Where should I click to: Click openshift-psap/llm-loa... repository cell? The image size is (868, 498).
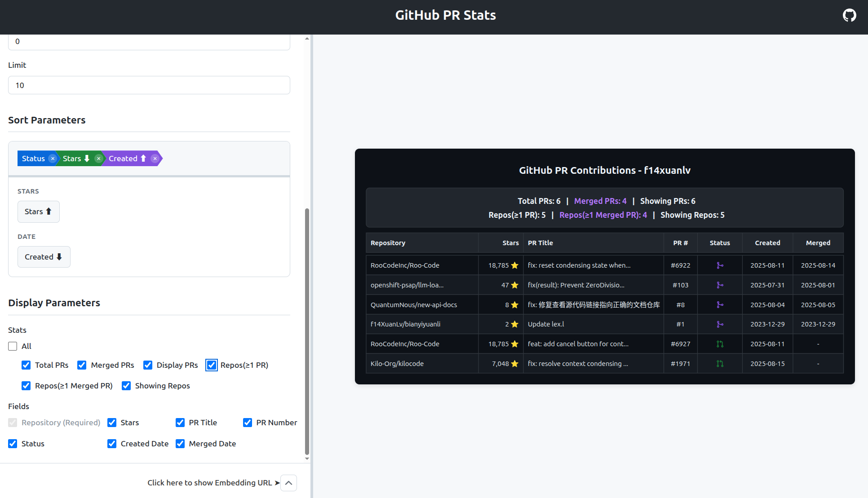tap(422, 285)
